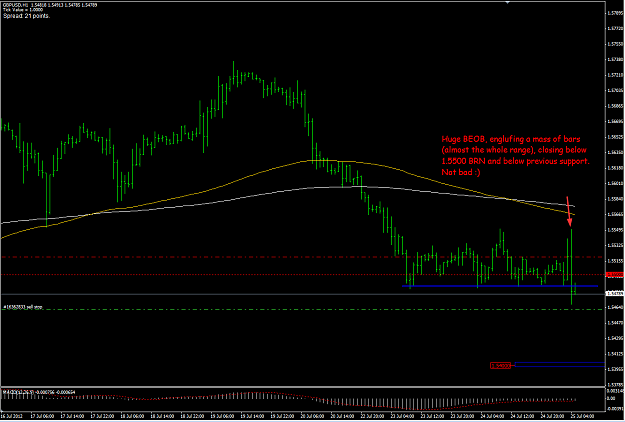
Task: Select the green dash-dot sell stop line
Action: point(302,310)
